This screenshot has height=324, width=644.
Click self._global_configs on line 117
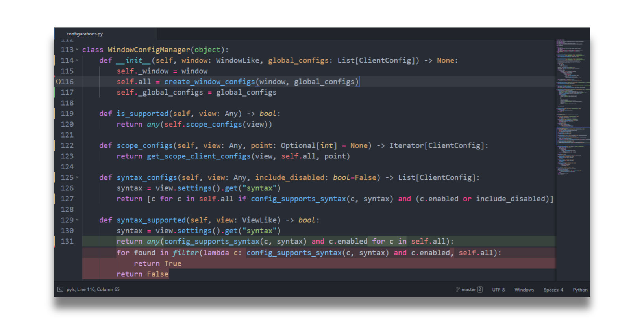[x=160, y=92]
